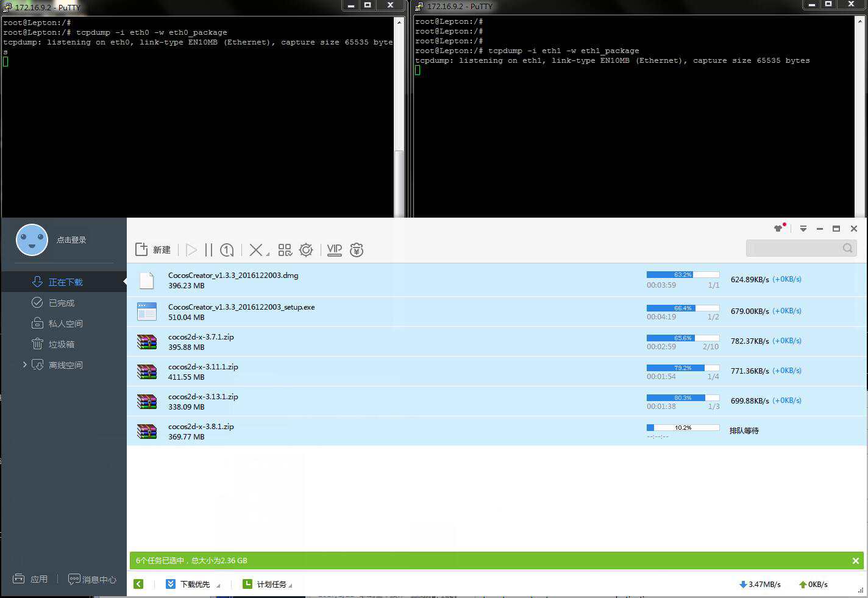Click the 782.37KB/s speed value
Image resolution: width=868 pixels, height=598 pixels.
point(750,341)
